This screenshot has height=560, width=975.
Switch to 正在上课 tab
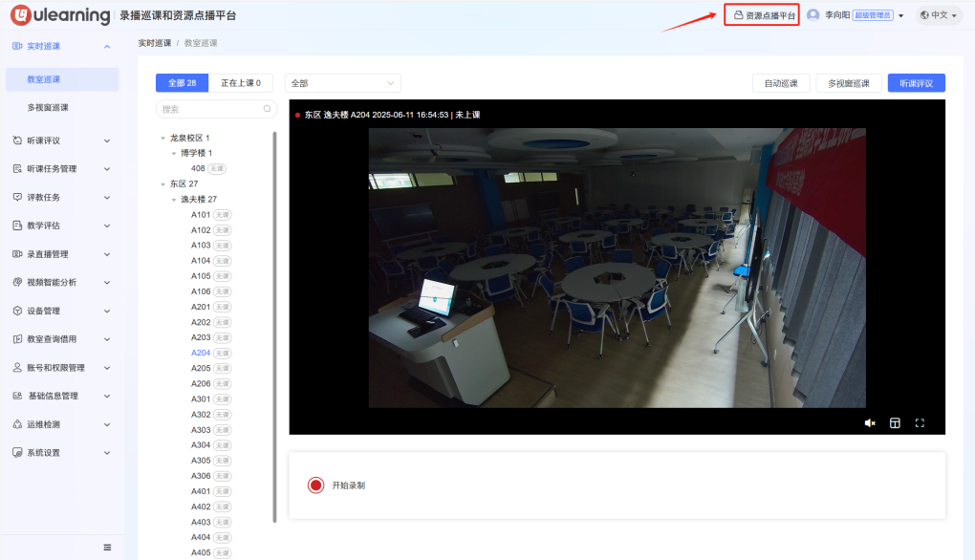click(247, 83)
